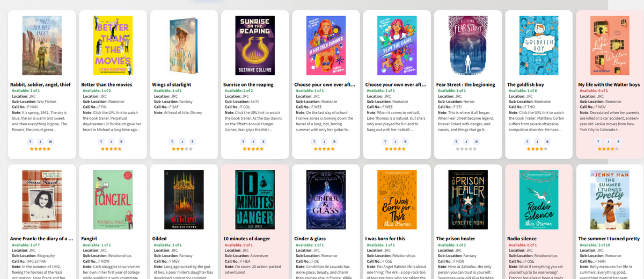
Task: Click the W badge under Rabbit, soldier, angel, thief
Action: 50,141
